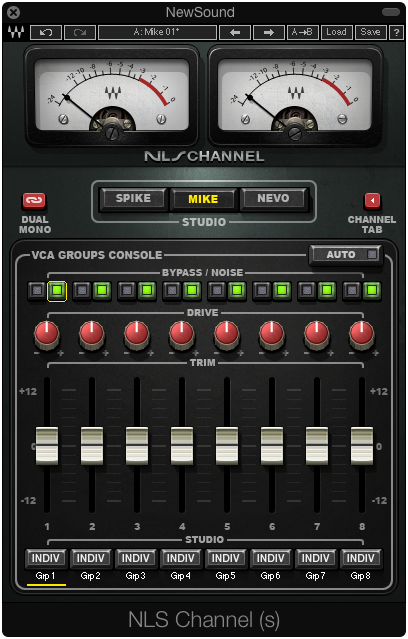Toggle noise for group 7
The height and width of the screenshot is (639, 408).
327,291
